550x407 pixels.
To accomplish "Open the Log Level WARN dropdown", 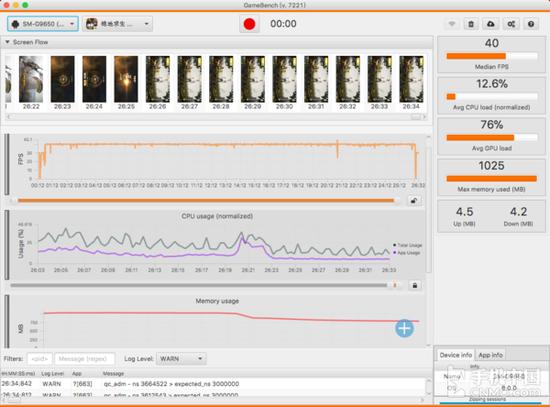I will click(181, 359).
